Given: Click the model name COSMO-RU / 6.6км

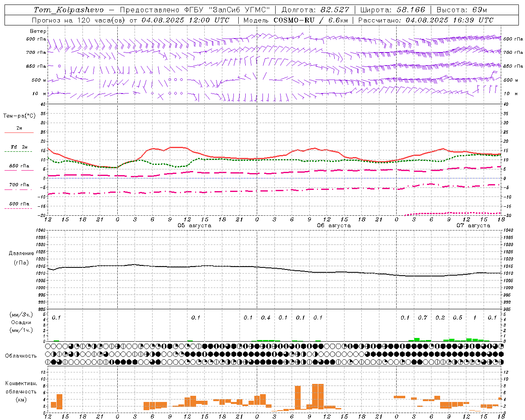Looking at the screenshot, I should [x=311, y=20].
